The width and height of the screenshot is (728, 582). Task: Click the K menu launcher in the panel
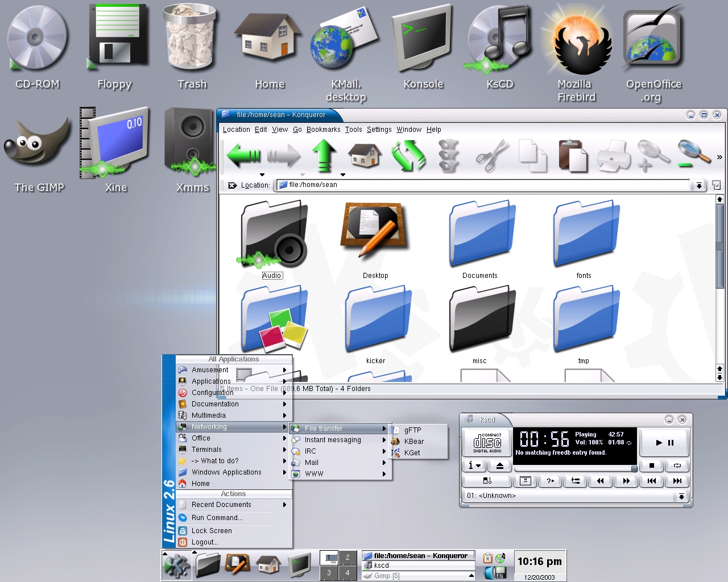click(176, 565)
